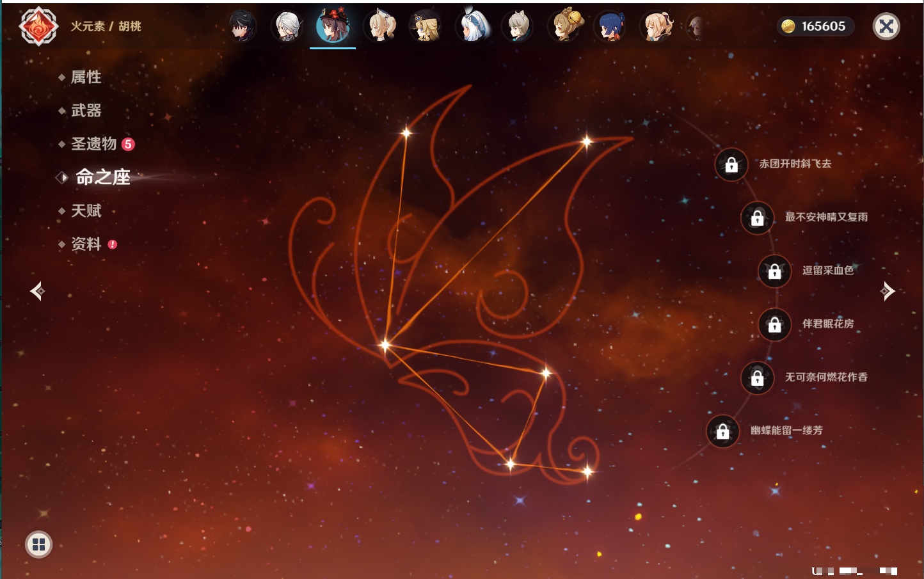Open the four-square grid menu icon

[38, 544]
